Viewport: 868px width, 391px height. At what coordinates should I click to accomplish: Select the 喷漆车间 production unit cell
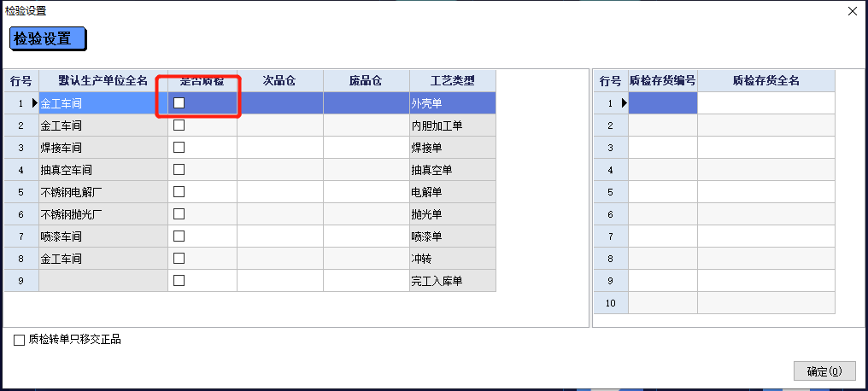103,236
